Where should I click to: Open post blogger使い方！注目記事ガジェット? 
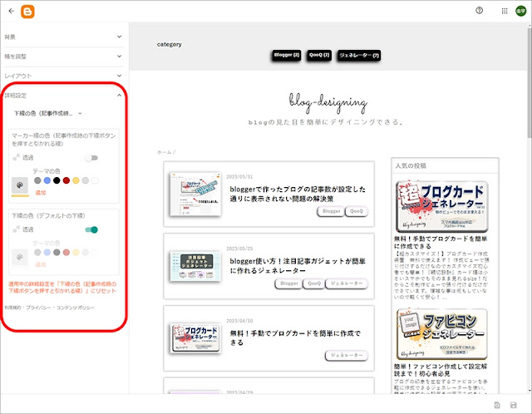[x=298, y=266]
